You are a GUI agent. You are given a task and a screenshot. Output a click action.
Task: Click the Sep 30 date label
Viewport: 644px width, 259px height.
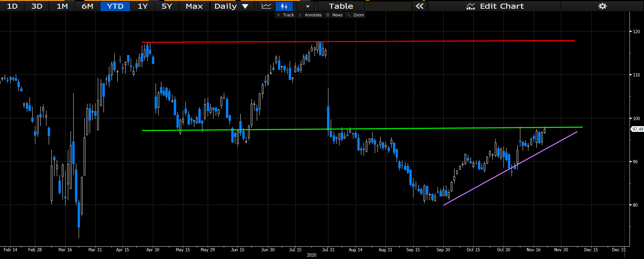(443, 250)
